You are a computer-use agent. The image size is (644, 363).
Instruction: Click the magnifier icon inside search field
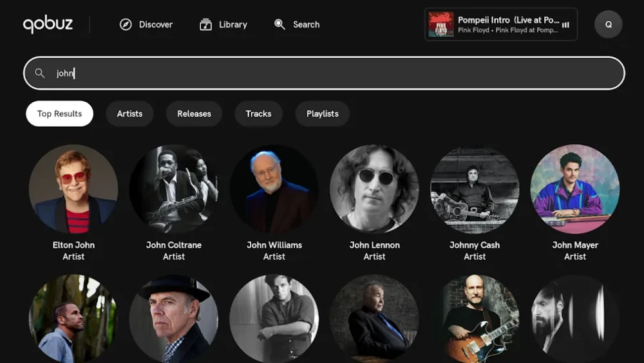point(40,73)
